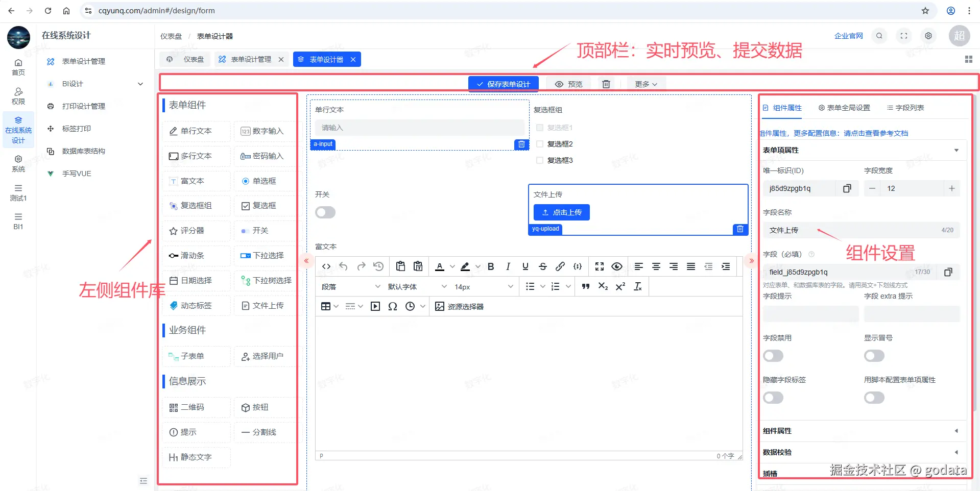Apply bold formatting in the rich text editor
980x491 pixels.
[x=490, y=266]
